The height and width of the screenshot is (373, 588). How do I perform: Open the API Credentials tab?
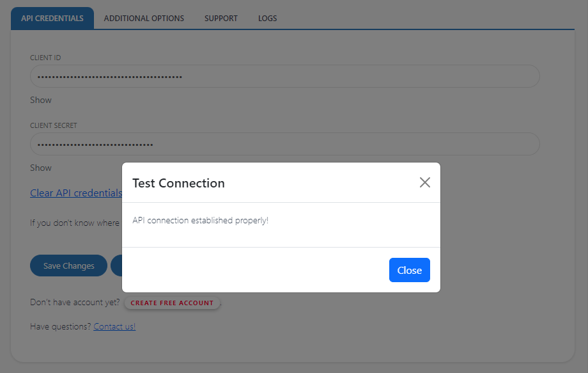pos(52,19)
